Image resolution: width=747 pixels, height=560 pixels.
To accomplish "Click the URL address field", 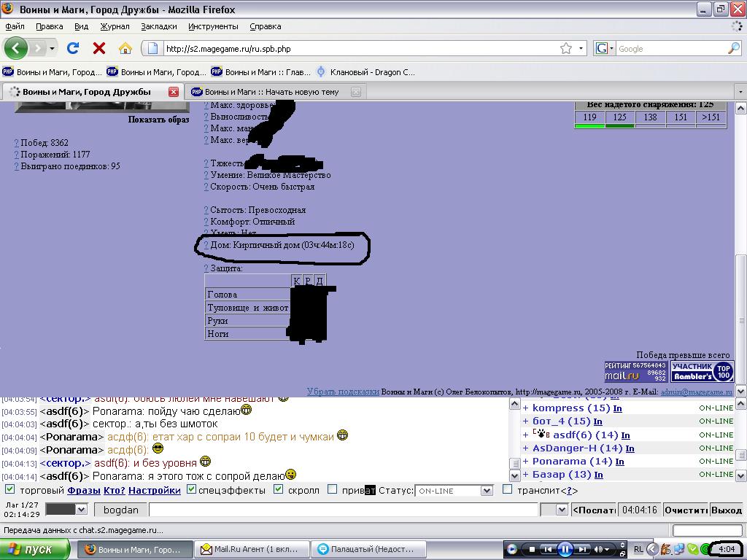I will 360,49.
